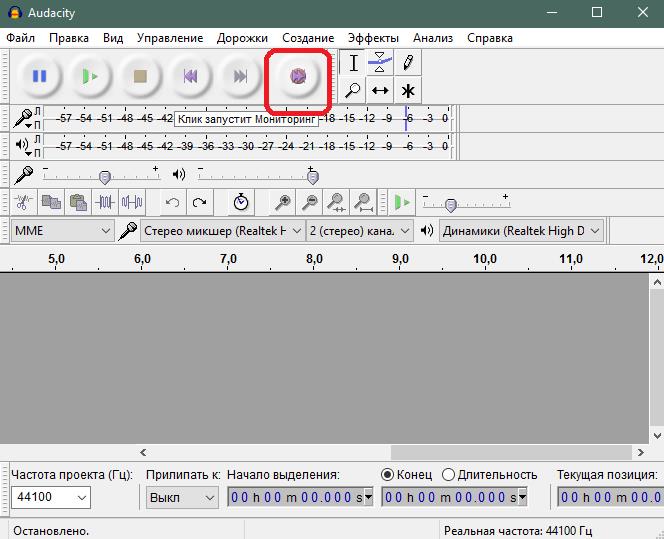Click the Record button highlighted in red
Screen dimensions: 664x539
point(298,77)
